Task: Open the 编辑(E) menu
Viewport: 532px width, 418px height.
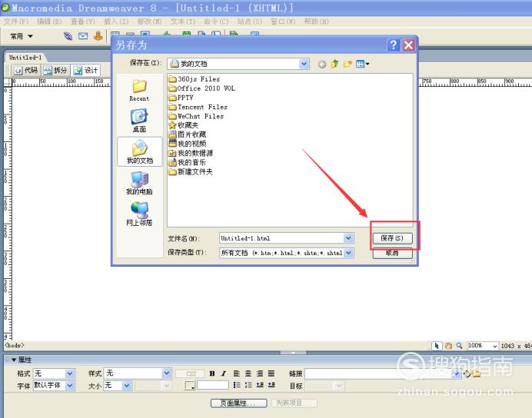Action: click(49, 22)
